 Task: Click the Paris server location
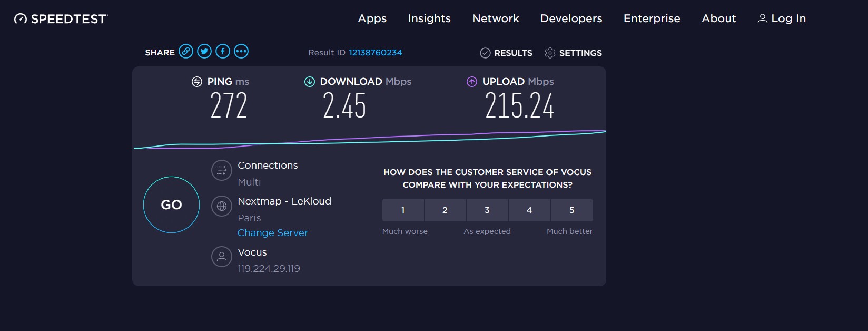[x=249, y=218]
